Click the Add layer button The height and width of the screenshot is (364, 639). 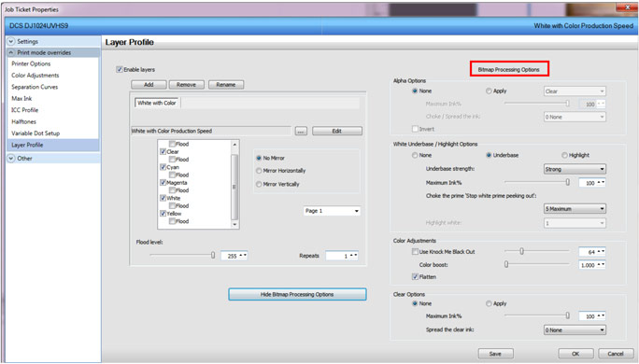pyautogui.click(x=149, y=85)
